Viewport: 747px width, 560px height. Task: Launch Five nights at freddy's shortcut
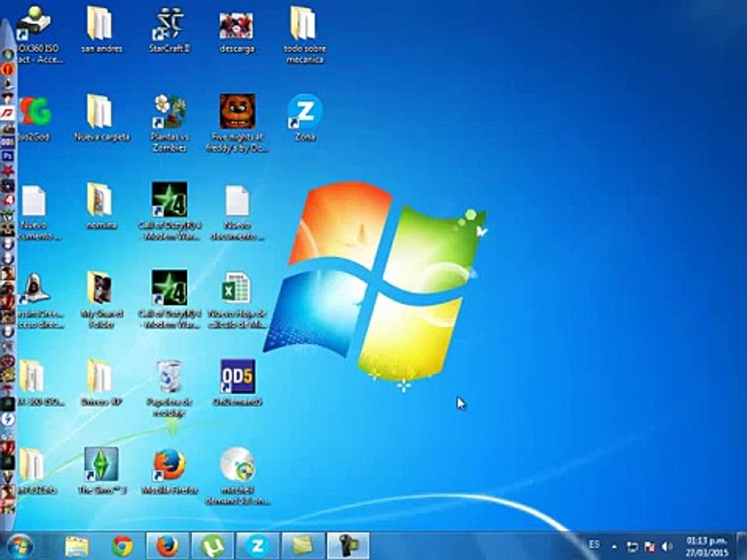[237, 123]
